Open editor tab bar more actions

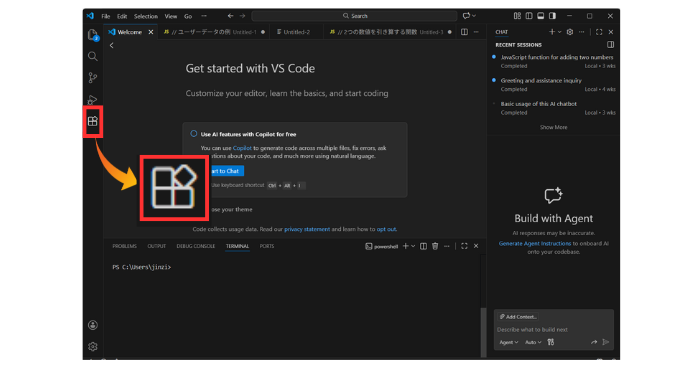[476, 32]
